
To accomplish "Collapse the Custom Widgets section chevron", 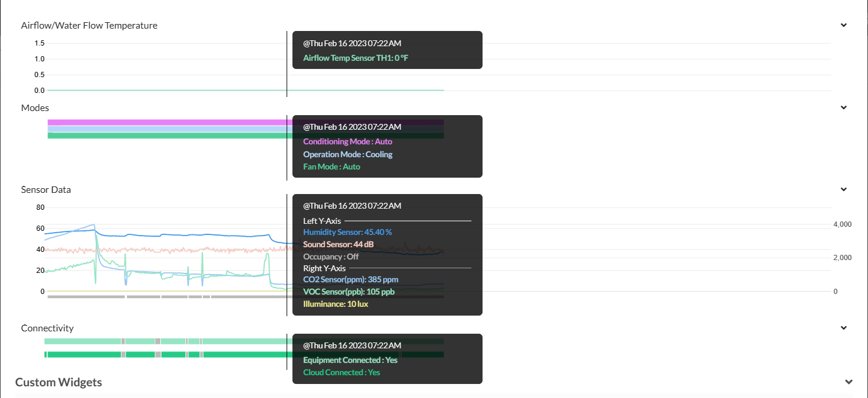I will click(849, 382).
